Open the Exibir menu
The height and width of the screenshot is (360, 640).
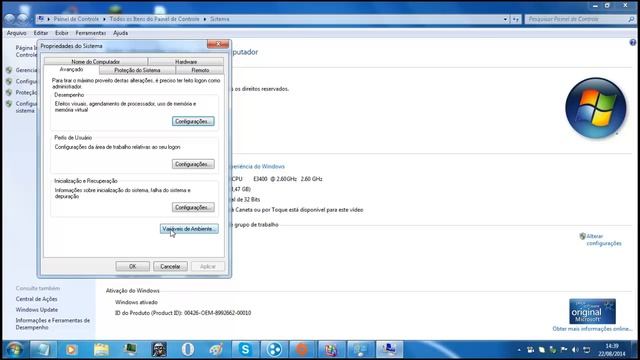pyautogui.click(x=62, y=33)
